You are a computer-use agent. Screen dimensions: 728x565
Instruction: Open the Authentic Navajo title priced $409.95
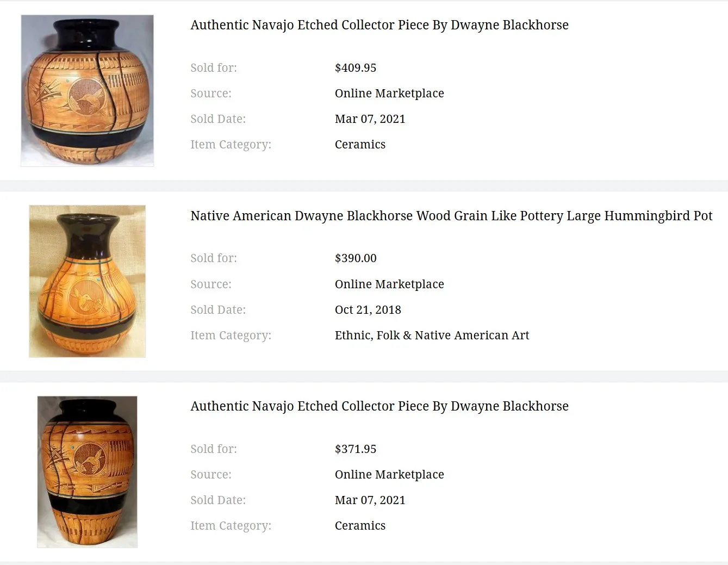[x=379, y=25]
